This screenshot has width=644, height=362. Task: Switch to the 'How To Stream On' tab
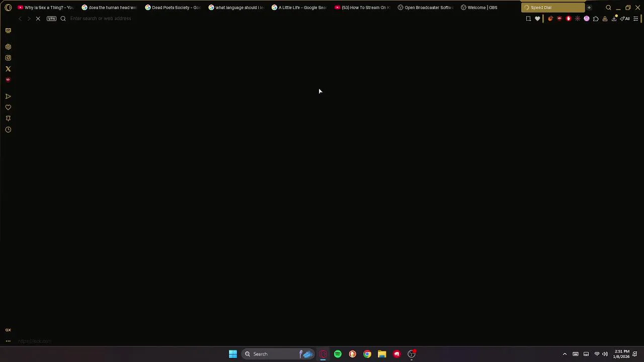click(x=362, y=8)
